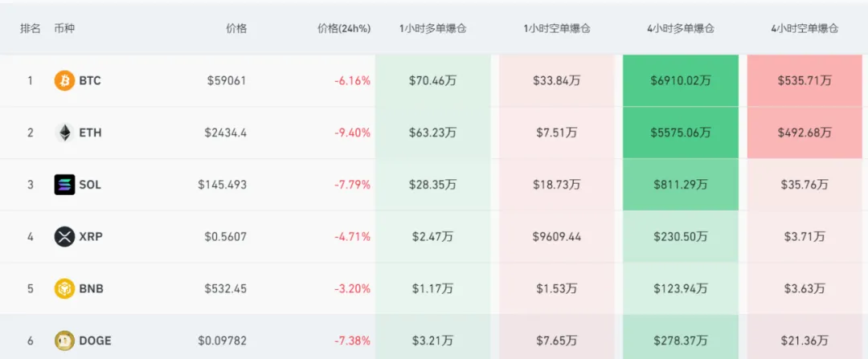Open the DOGE coin name link
The image size is (868, 359).
coord(95,341)
